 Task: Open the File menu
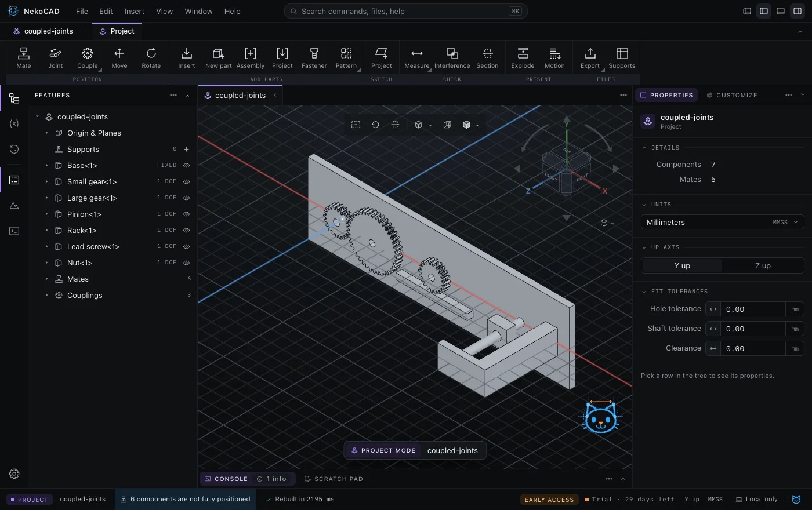(82, 11)
